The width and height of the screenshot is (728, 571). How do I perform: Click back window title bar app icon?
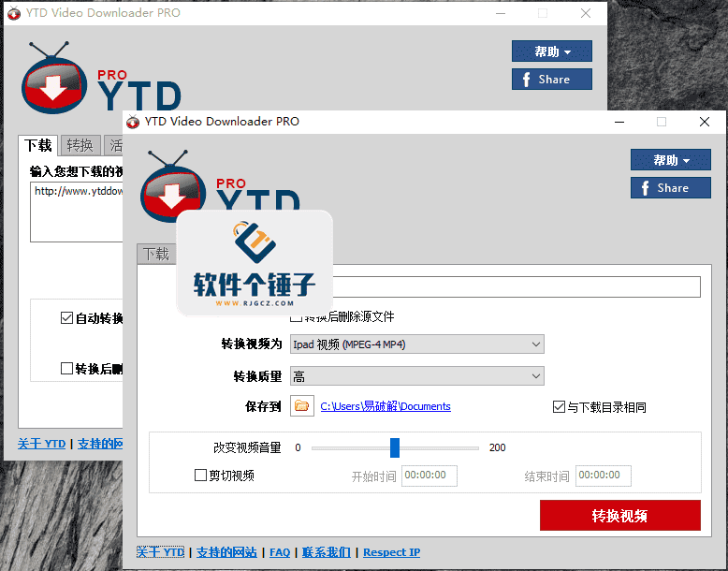tap(14, 13)
